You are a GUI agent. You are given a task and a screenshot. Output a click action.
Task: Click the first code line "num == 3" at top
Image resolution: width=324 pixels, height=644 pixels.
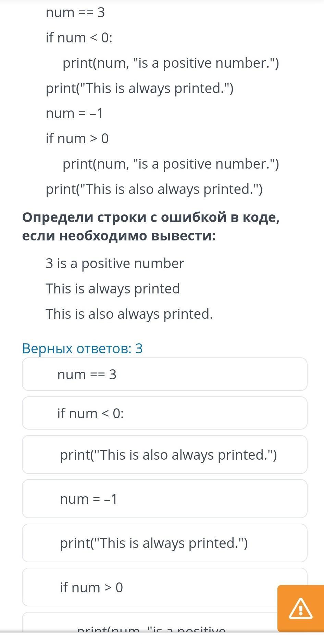75,13
